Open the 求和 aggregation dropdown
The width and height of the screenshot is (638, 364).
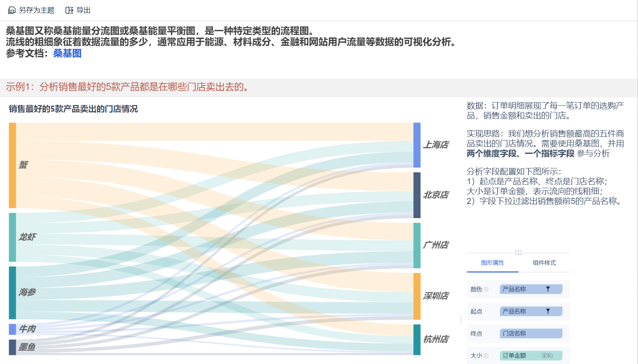click(x=547, y=355)
